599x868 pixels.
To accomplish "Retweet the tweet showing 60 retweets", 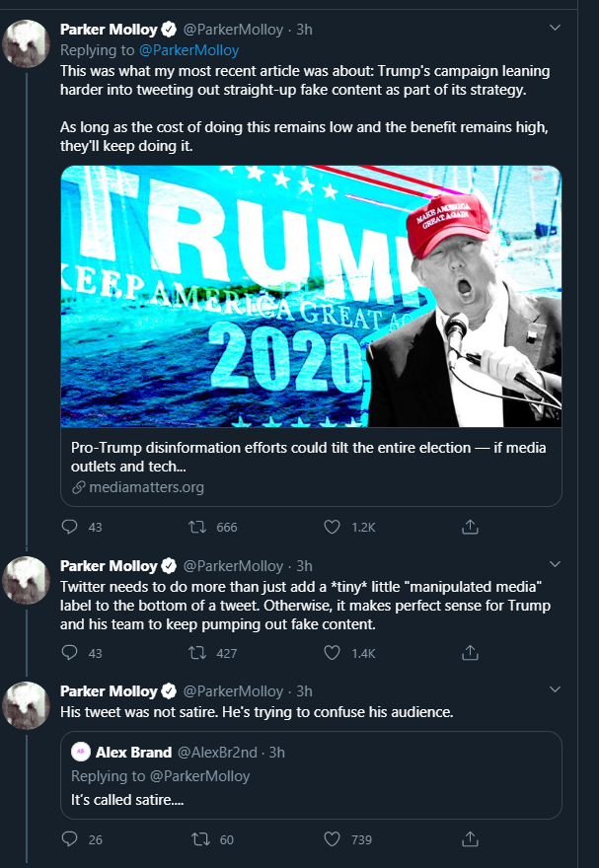I will tap(200, 839).
